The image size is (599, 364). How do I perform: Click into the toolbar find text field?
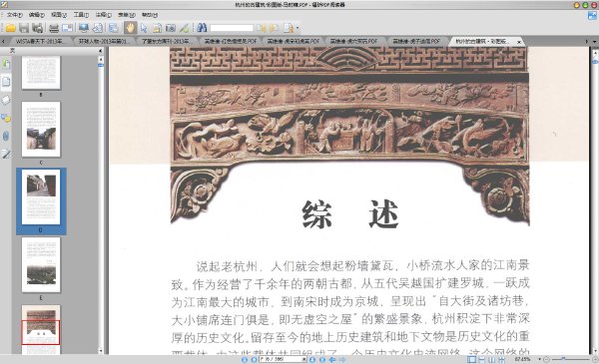pyautogui.click(x=232, y=28)
